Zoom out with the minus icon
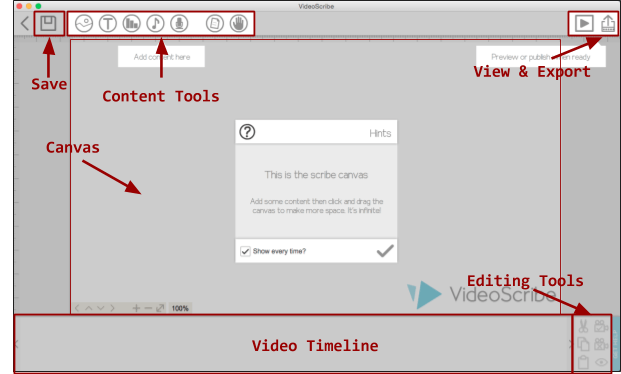The width and height of the screenshot is (621, 374). click(148, 308)
